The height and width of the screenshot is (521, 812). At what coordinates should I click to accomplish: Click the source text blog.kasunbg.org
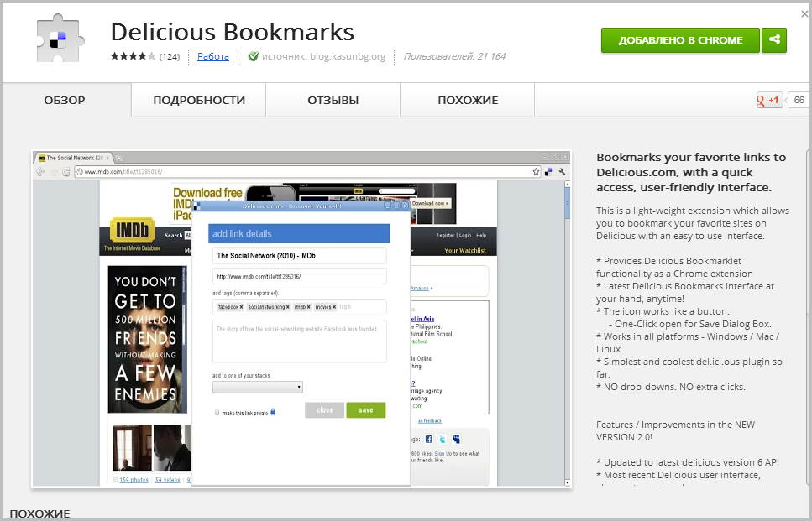[348, 56]
